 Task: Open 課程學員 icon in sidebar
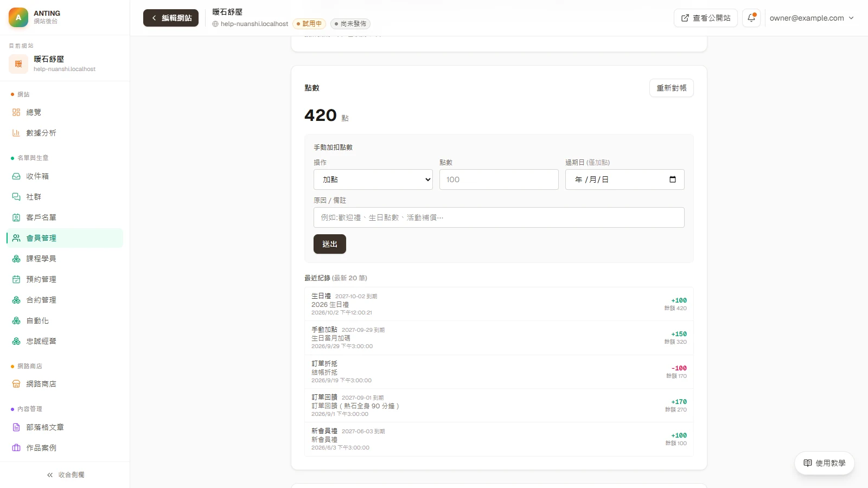point(16,259)
